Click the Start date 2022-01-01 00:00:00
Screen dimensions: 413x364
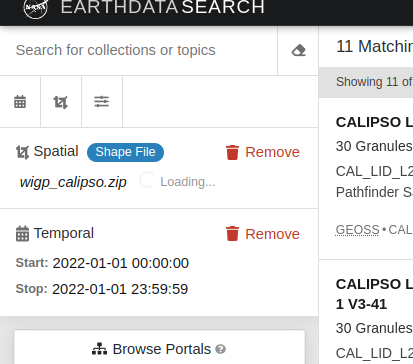(121, 263)
